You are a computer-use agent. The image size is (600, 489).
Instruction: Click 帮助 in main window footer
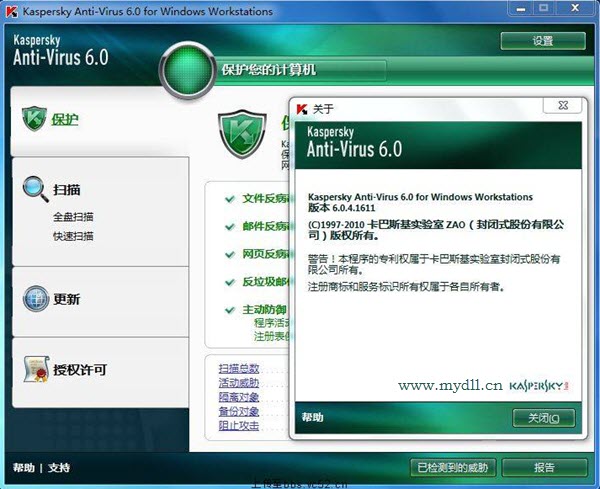coord(23,468)
